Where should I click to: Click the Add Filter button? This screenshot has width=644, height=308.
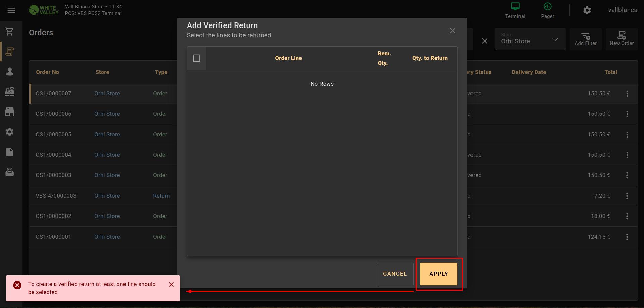585,39
